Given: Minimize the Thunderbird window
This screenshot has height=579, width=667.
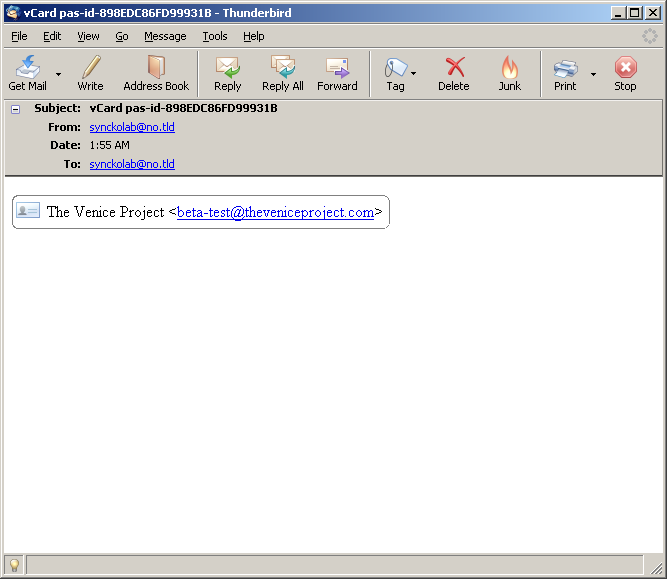Looking at the screenshot, I should tap(618, 13).
